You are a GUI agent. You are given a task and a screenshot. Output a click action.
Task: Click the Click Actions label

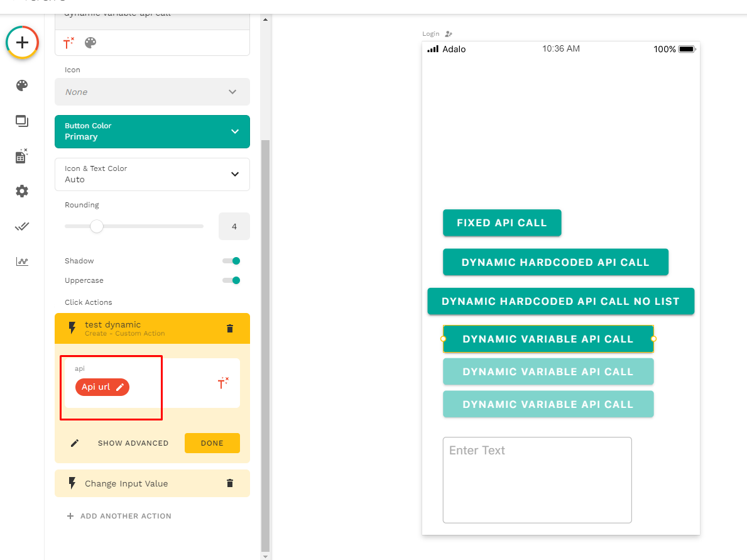tap(89, 302)
